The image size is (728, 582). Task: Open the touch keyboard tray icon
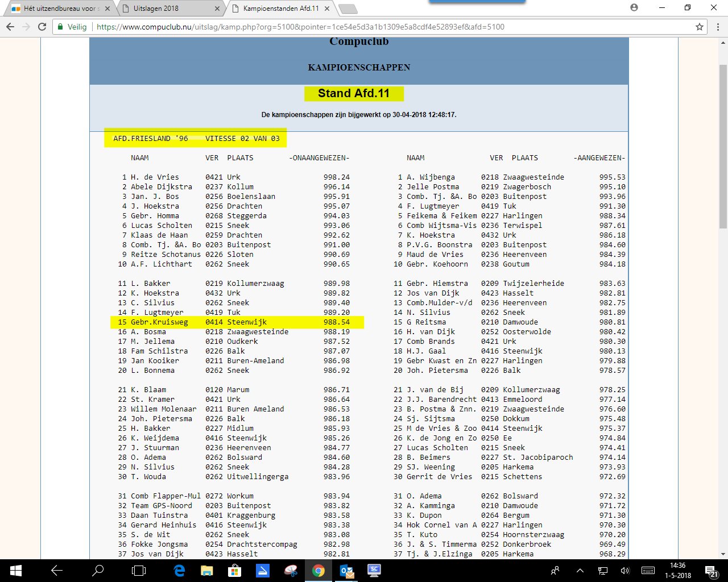pos(648,571)
